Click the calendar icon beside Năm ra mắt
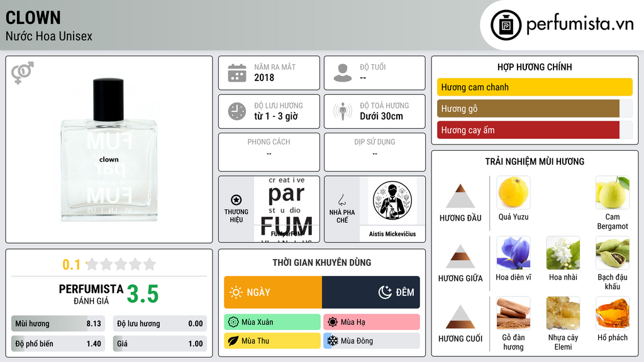 (x=237, y=73)
